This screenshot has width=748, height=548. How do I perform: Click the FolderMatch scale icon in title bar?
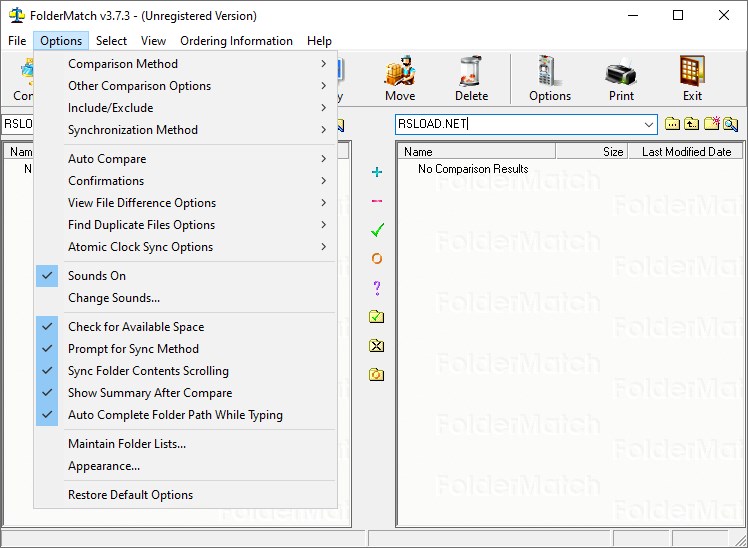click(x=17, y=15)
